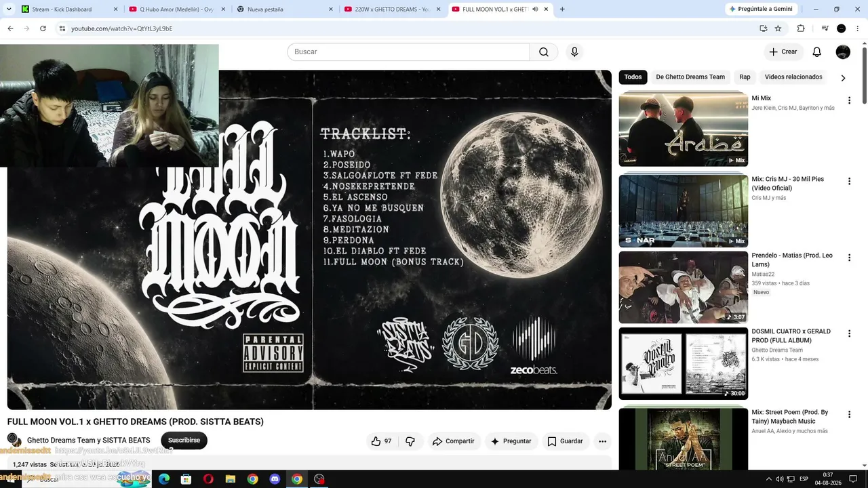Open options for Street Poem mix
This screenshot has height=488, width=868.
[x=848, y=414]
